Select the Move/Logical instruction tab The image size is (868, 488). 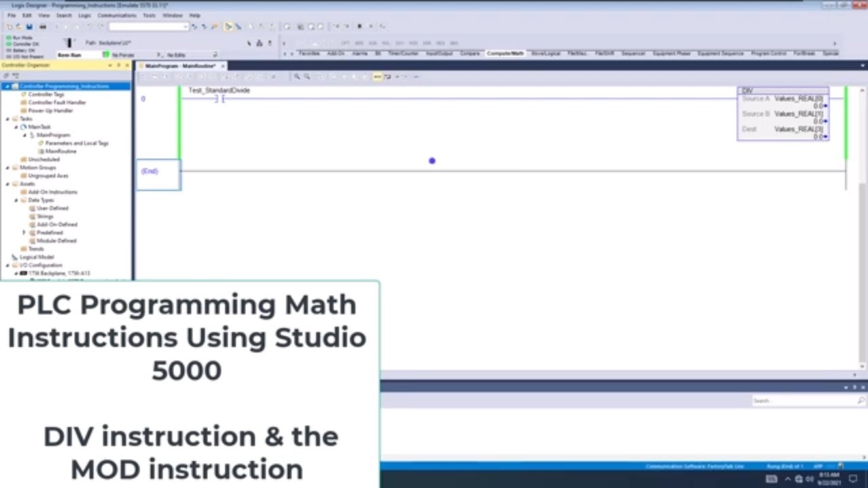(x=546, y=53)
